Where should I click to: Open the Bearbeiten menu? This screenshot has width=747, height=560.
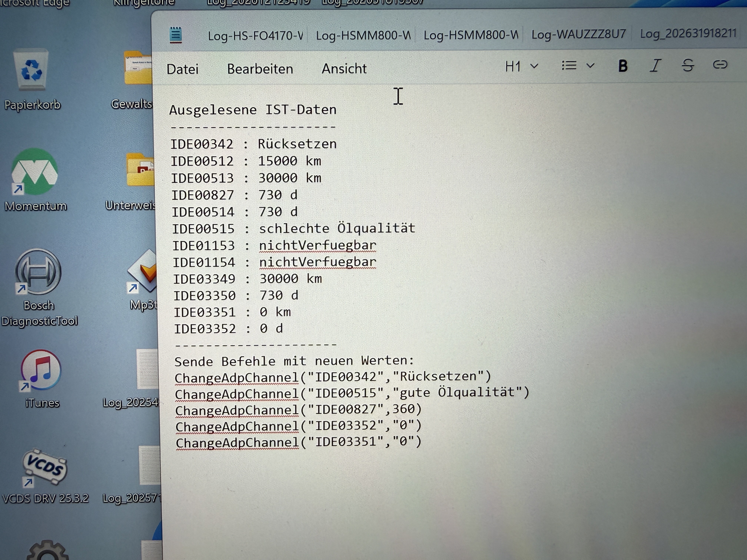(260, 69)
